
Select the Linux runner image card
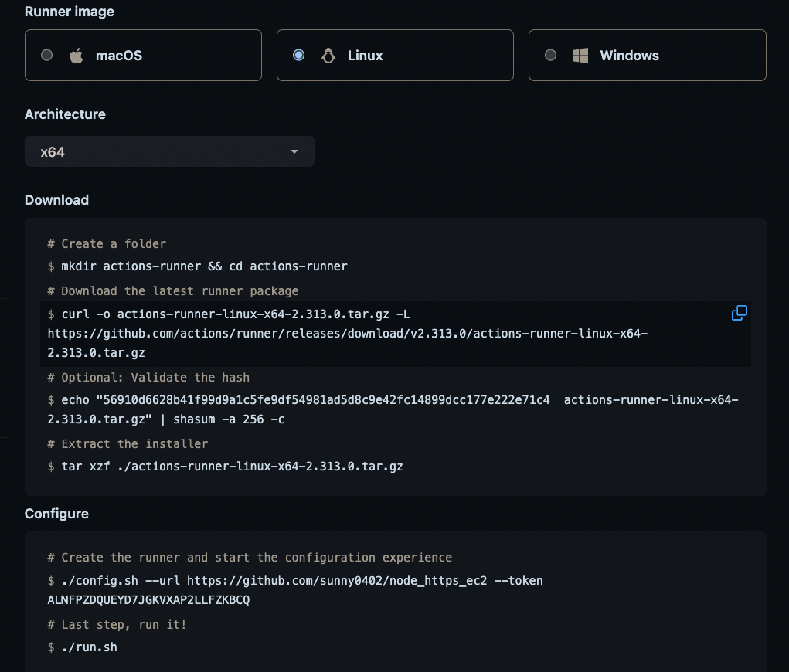click(395, 55)
